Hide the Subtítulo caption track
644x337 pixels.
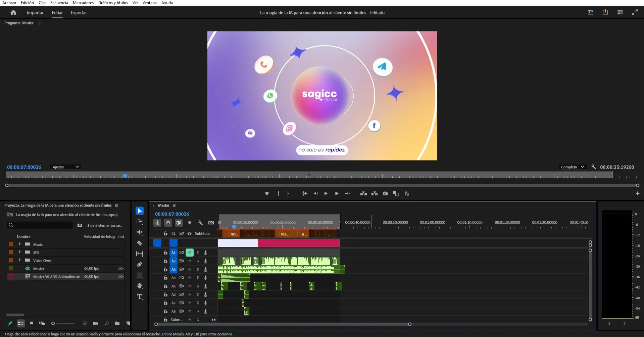190,233
